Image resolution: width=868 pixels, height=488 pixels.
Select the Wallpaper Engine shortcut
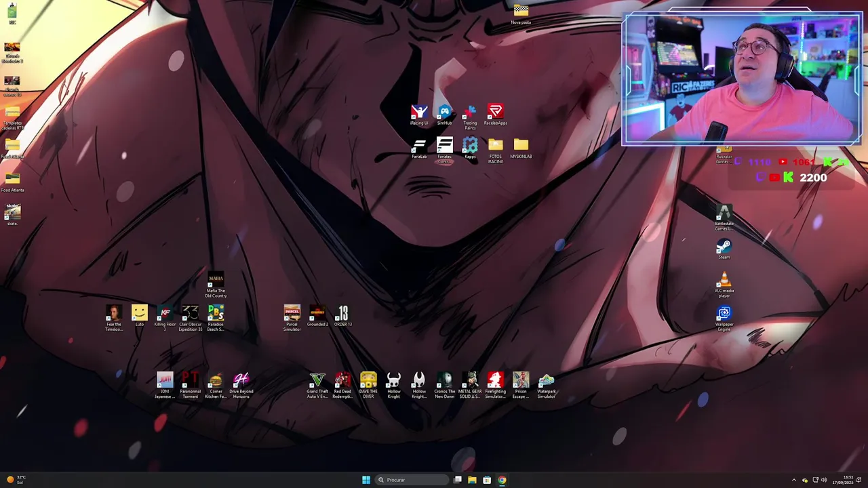coord(724,319)
